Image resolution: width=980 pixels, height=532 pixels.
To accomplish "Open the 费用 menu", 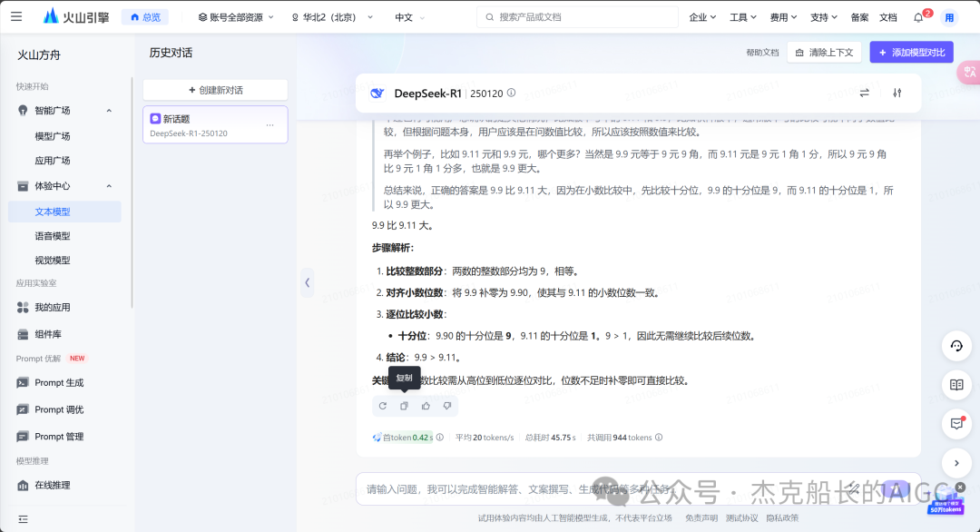I will pyautogui.click(x=783, y=17).
